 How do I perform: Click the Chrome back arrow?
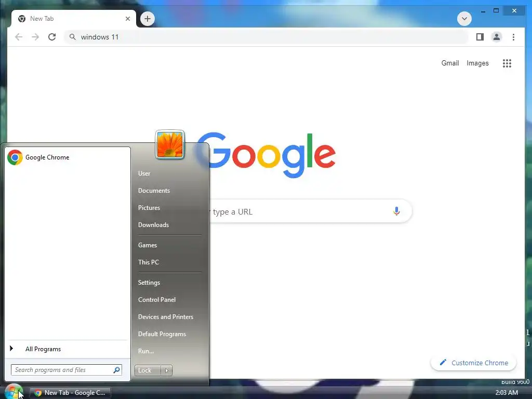click(19, 37)
